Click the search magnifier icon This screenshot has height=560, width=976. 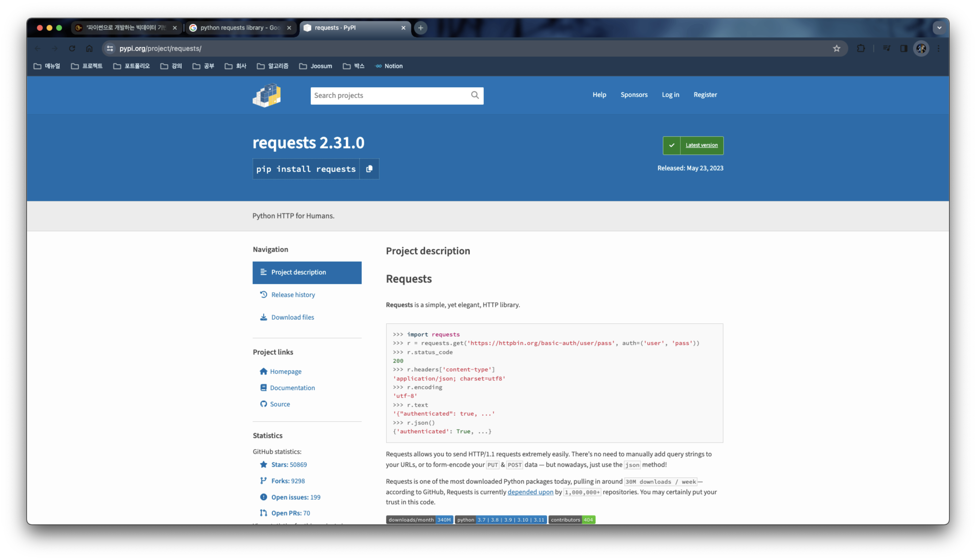coord(475,95)
